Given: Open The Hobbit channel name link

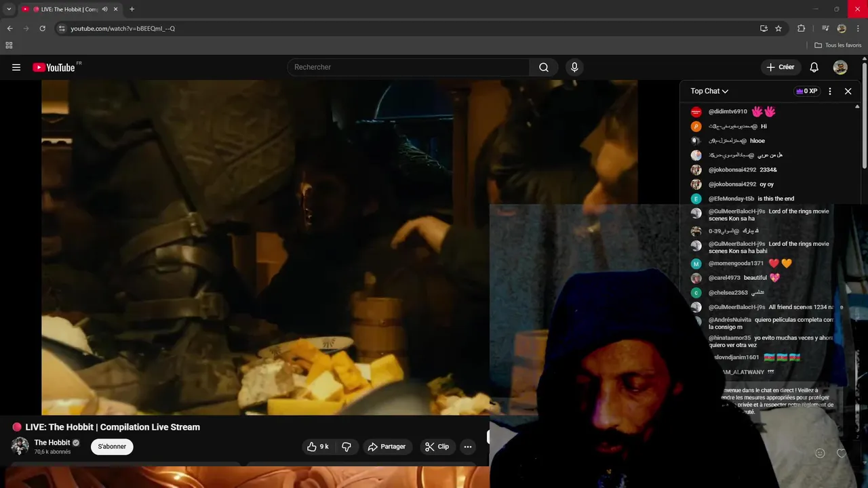Looking at the screenshot, I should [52, 443].
